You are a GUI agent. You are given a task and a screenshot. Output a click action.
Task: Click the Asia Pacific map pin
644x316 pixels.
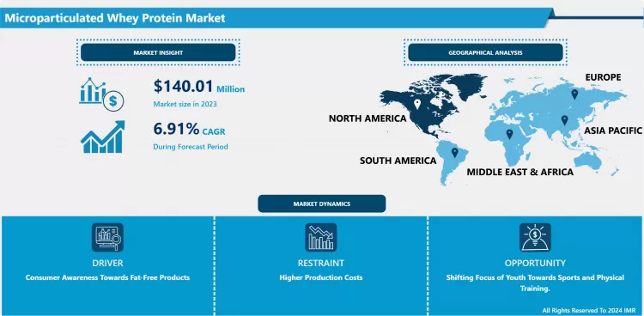tap(565, 120)
